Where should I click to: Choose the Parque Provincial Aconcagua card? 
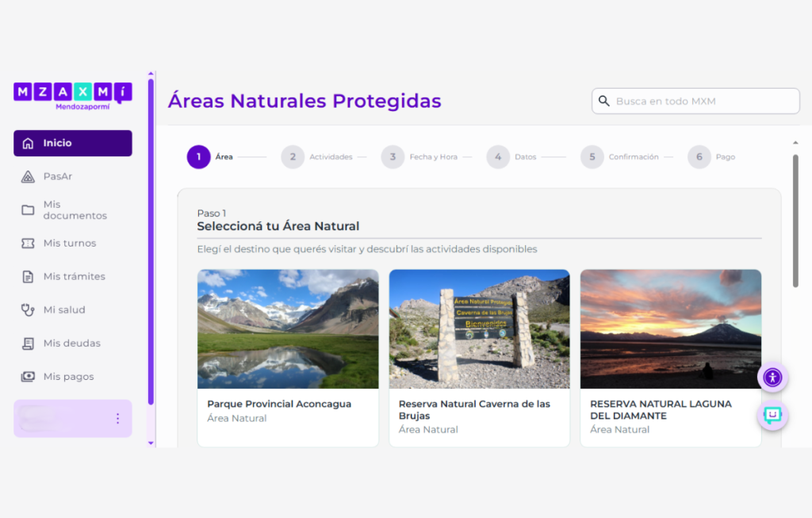click(x=288, y=357)
